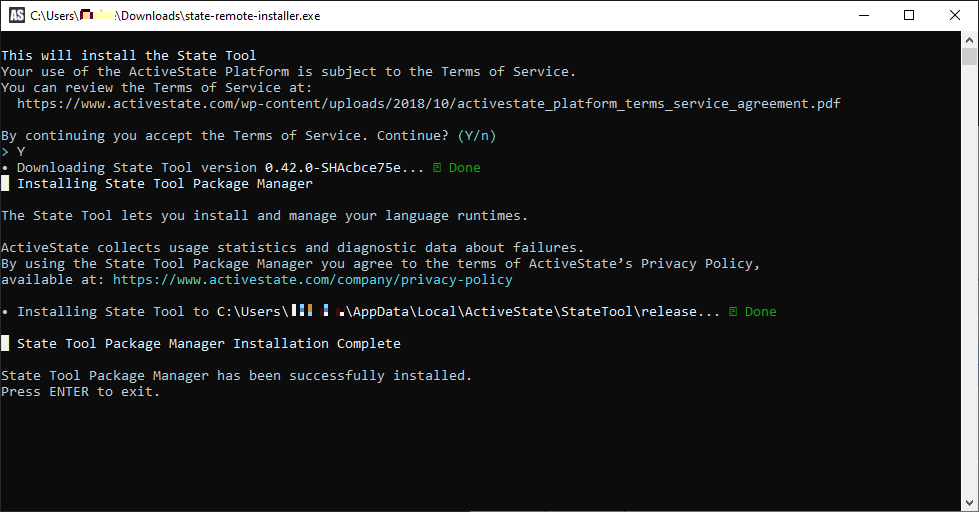Click the 'has been successfully installed.' line
The image size is (979, 512).
point(236,375)
